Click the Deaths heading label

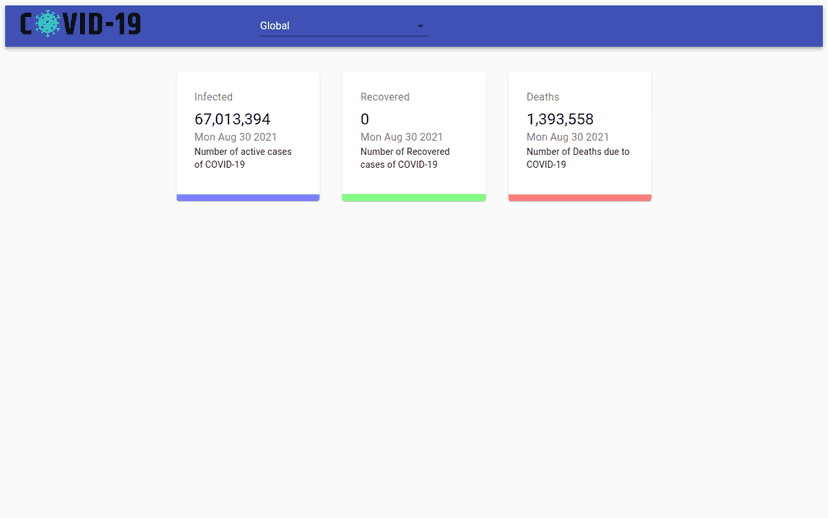click(542, 97)
